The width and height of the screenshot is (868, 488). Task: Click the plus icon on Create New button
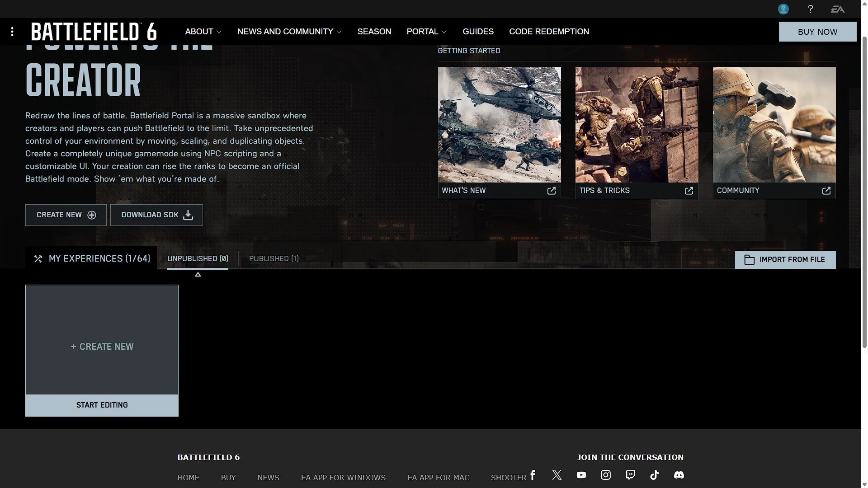92,215
